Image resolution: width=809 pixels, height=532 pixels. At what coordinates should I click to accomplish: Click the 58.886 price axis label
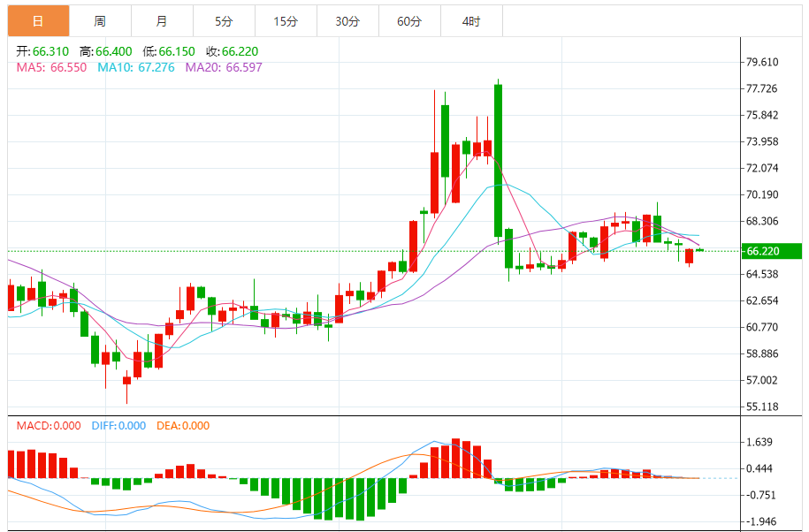762,353
